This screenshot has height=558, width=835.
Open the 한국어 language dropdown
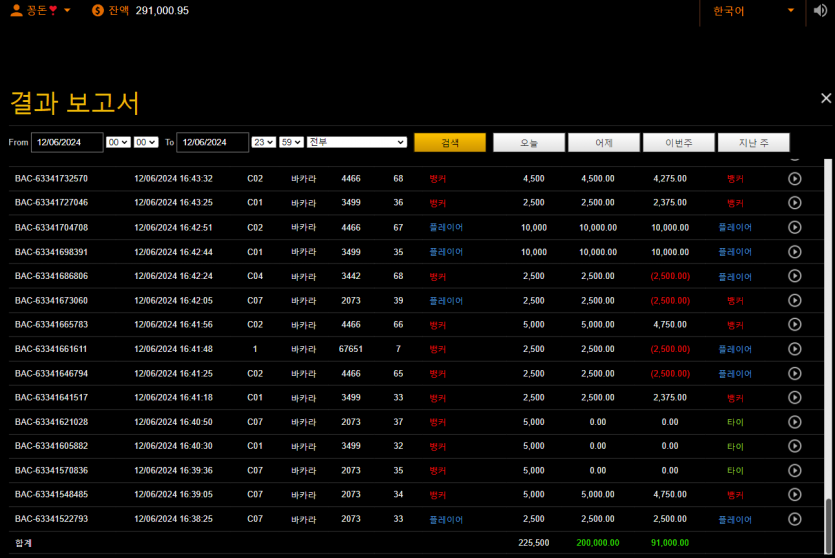pyautogui.click(x=753, y=11)
